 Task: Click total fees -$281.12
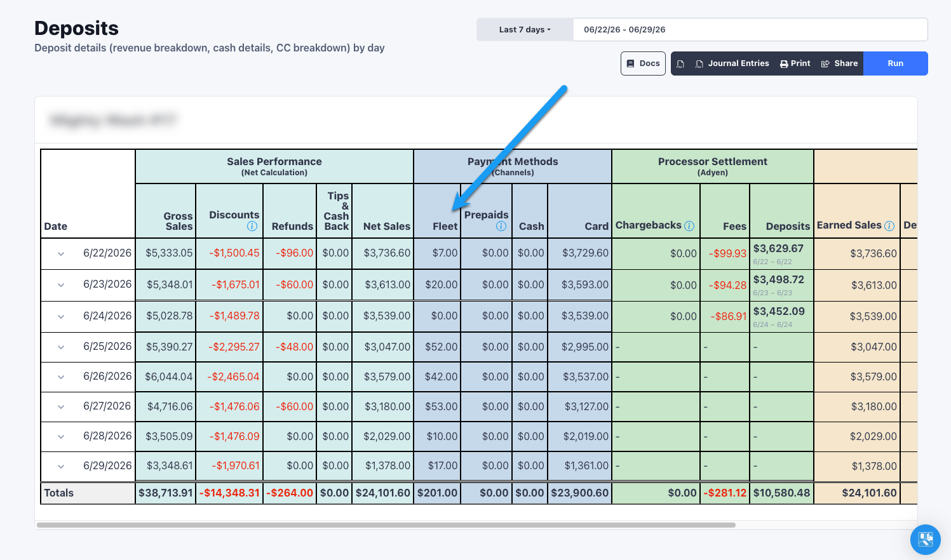point(725,493)
